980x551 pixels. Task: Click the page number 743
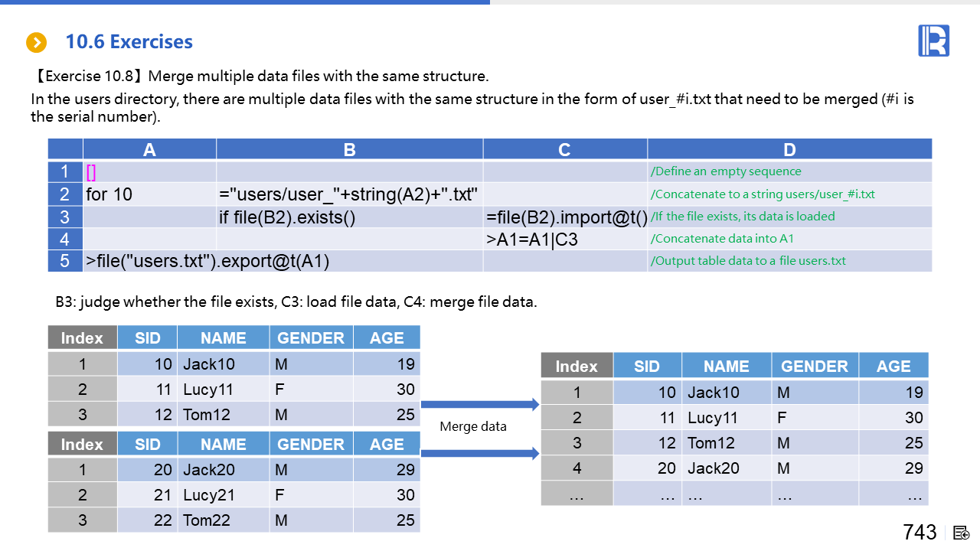point(920,532)
